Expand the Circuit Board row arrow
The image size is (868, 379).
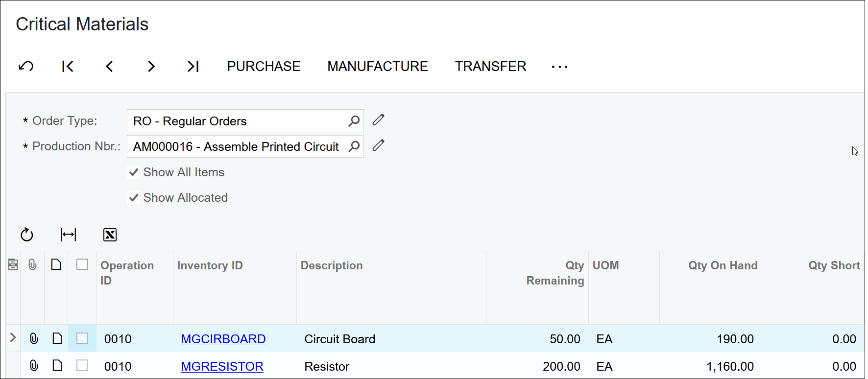coord(13,337)
